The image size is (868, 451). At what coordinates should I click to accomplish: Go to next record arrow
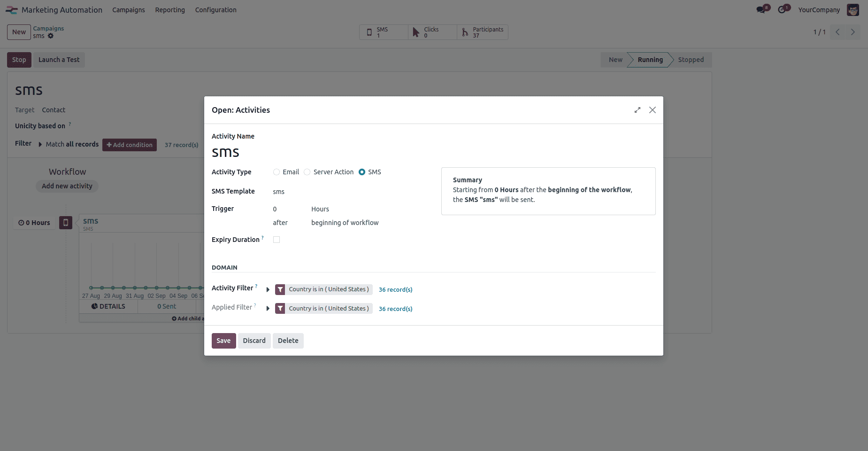pos(853,32)
